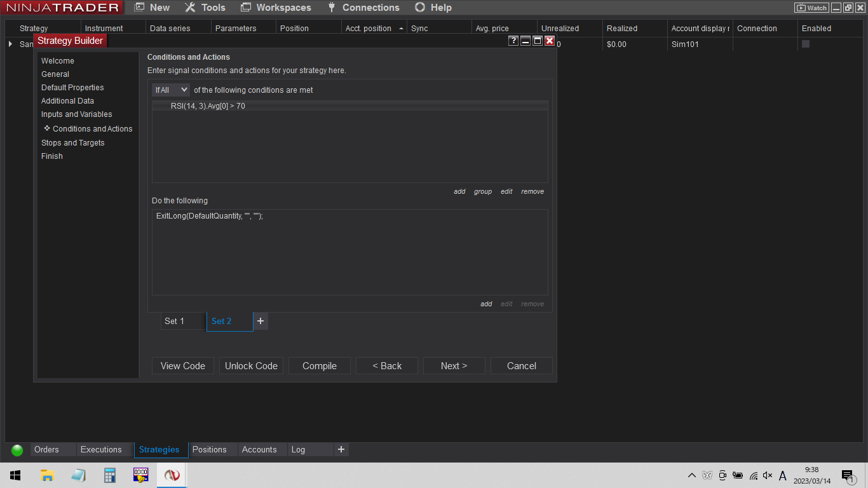Click the Strategy Builder help question-mark icon

(513, 41)
